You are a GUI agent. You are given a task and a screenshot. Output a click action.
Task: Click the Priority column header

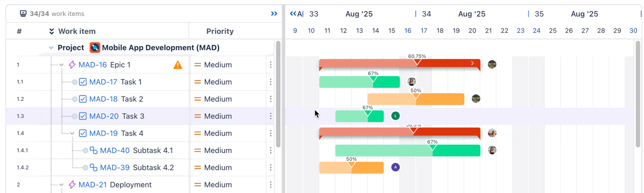220,31
